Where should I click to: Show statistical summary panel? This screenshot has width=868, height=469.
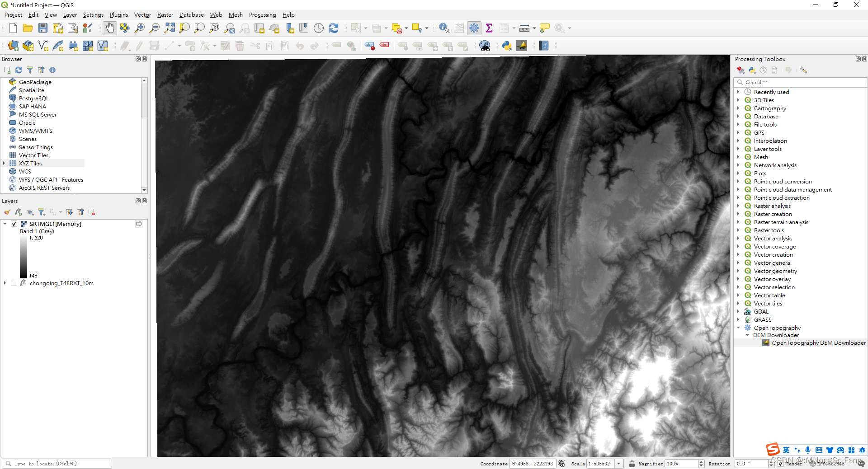click(489, 28)
